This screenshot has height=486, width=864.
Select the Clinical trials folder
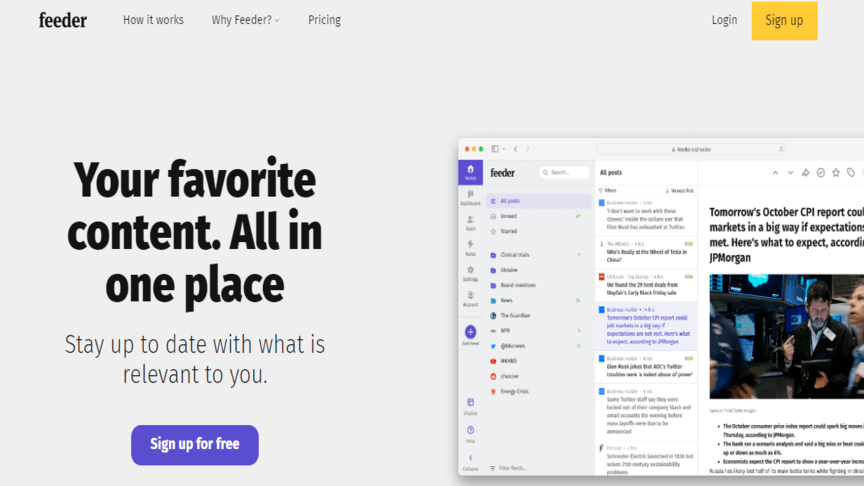coord(515,255)
